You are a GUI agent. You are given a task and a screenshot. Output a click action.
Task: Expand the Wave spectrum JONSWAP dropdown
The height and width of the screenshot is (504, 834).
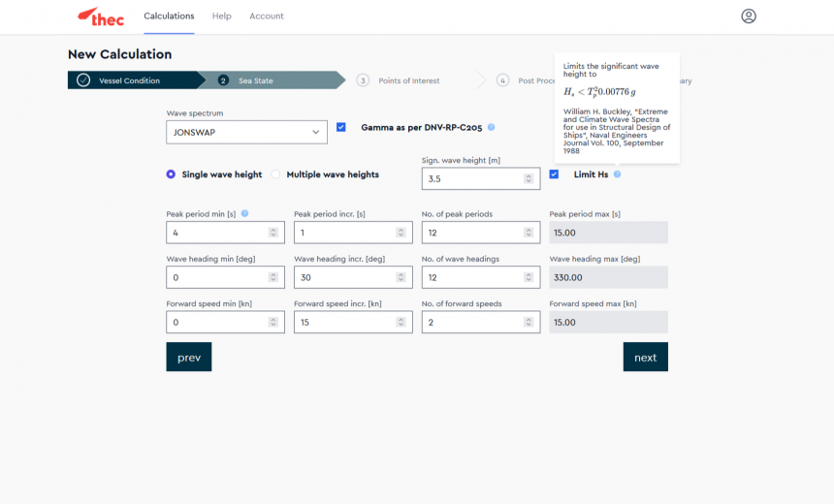click(246, 132)
